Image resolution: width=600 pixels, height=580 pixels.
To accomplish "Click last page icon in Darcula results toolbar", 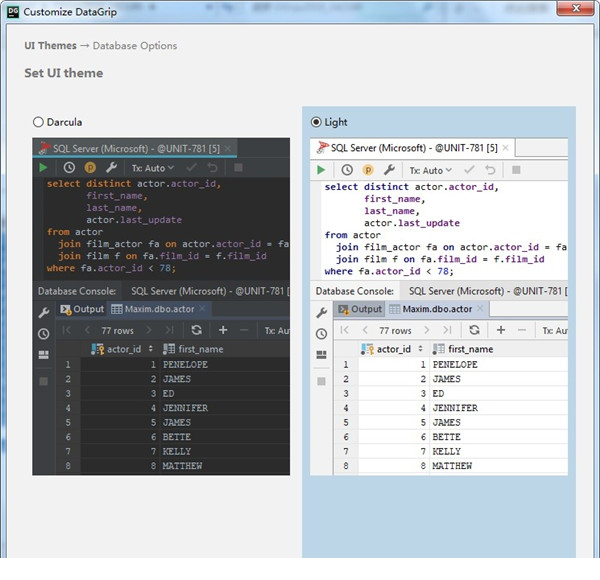I will [170, 330].
